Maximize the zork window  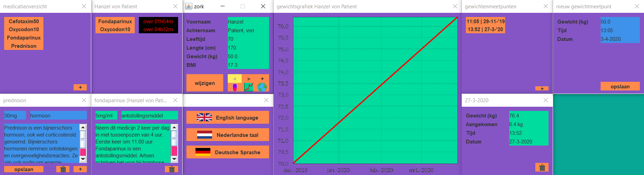(243, 6)
